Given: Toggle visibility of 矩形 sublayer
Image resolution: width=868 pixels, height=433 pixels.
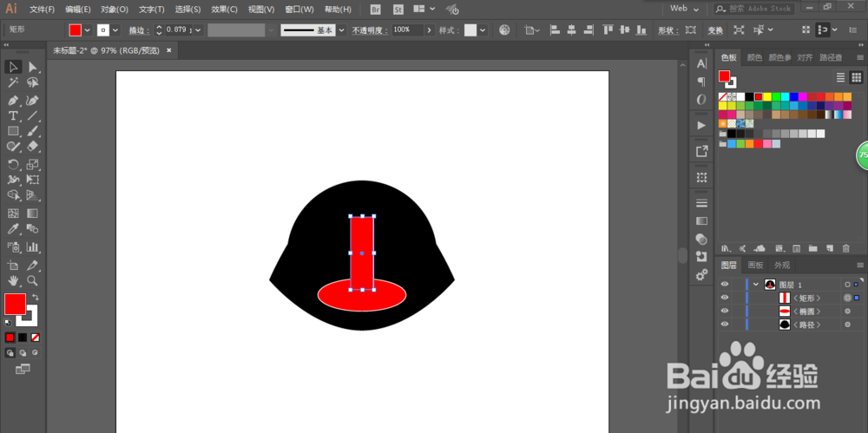Looking at the screenshot, I should 724,298.
